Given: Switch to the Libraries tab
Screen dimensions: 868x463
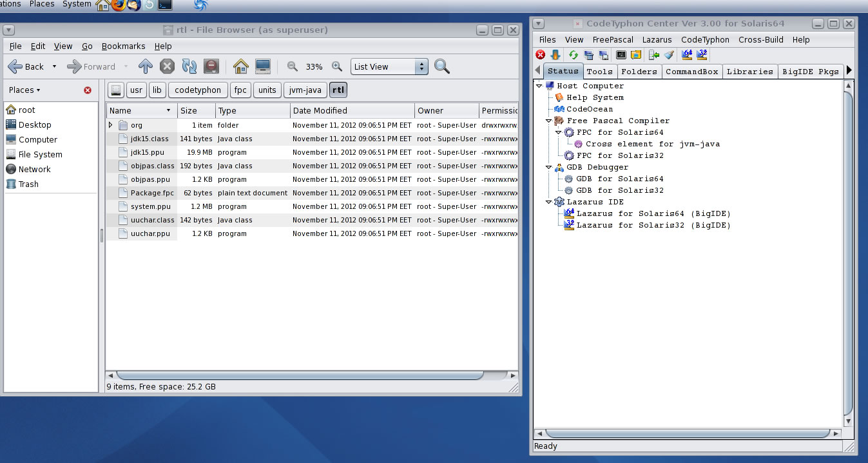Looking at the screenshot, I should [750, 72].
